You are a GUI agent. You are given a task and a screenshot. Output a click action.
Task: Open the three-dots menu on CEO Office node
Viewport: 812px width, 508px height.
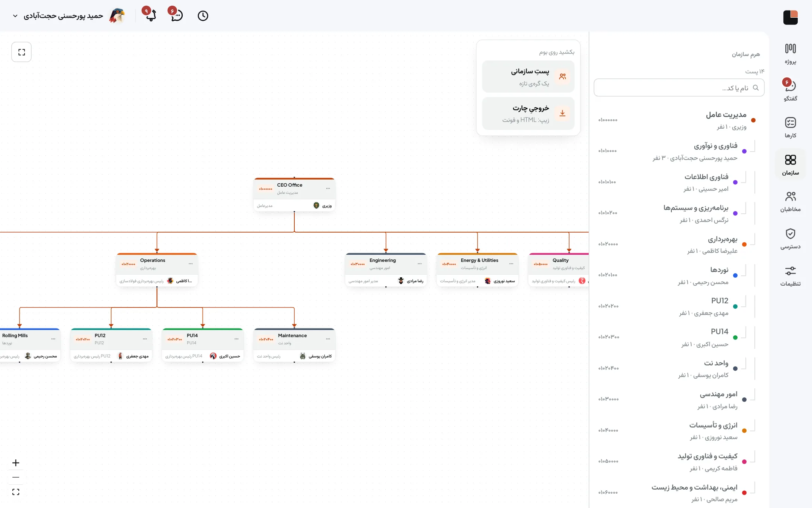point(328,189)
